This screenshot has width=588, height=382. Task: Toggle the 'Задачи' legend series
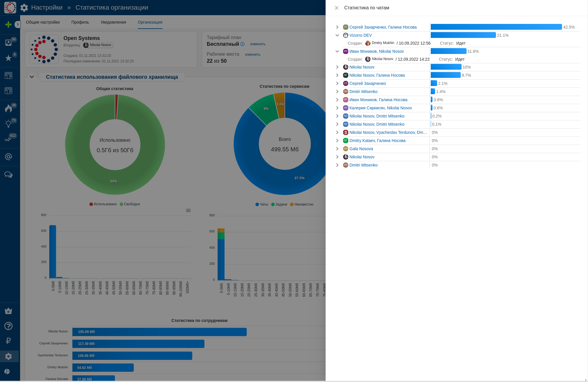279,204
